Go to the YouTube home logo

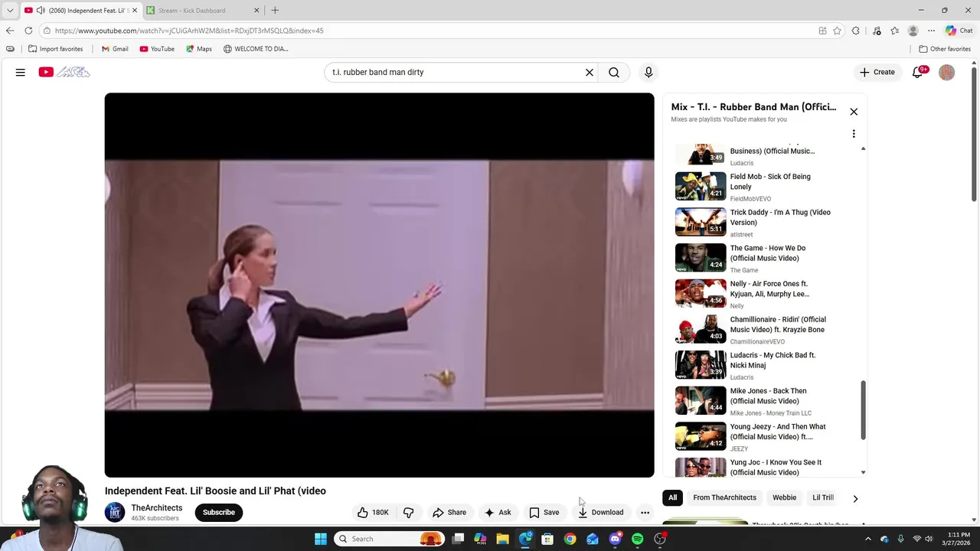point(64,72)
